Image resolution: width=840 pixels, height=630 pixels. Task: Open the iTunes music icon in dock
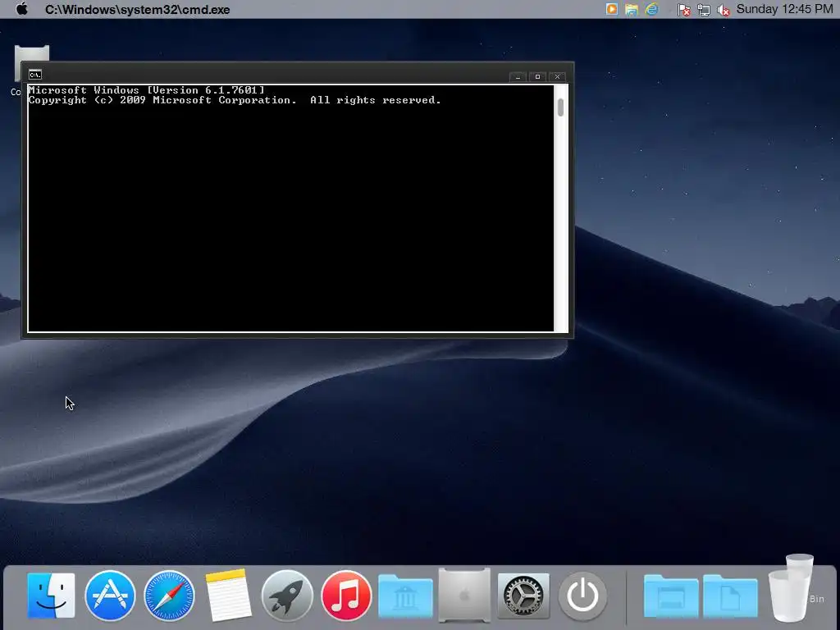click(346, 596)
